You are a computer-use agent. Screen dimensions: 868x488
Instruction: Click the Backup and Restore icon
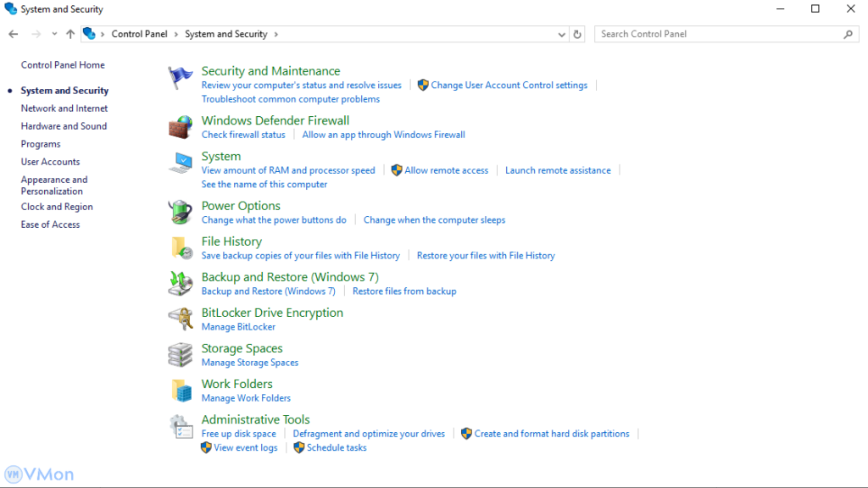181,283
